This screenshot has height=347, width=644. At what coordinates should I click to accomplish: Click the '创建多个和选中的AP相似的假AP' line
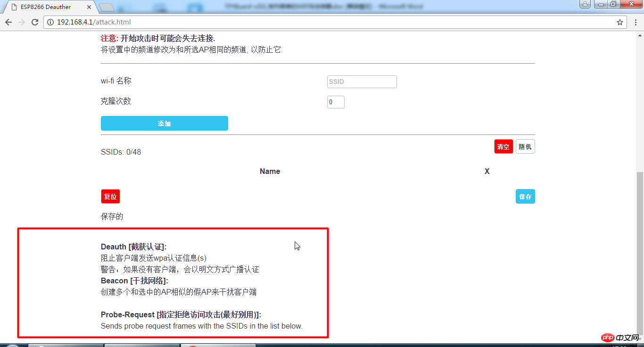[179, 292]
